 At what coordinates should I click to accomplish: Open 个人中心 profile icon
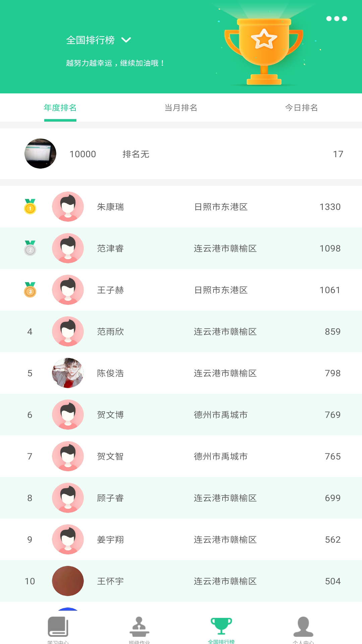pyautogui.click(x=303, y=627)
